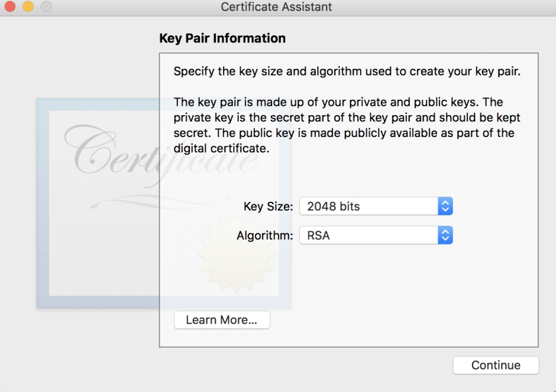
Task: Select the "RSA" value text
Action: (x=318, y=236)
